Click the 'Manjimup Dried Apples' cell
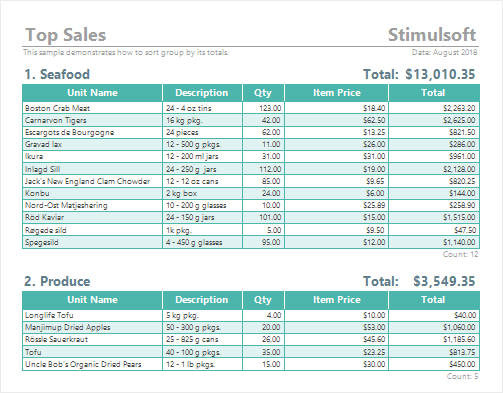 point(92,327)
